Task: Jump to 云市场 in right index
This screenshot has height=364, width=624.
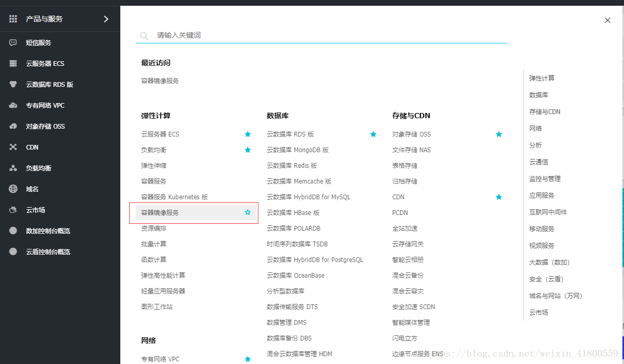Action: click(x=538, y=312)
